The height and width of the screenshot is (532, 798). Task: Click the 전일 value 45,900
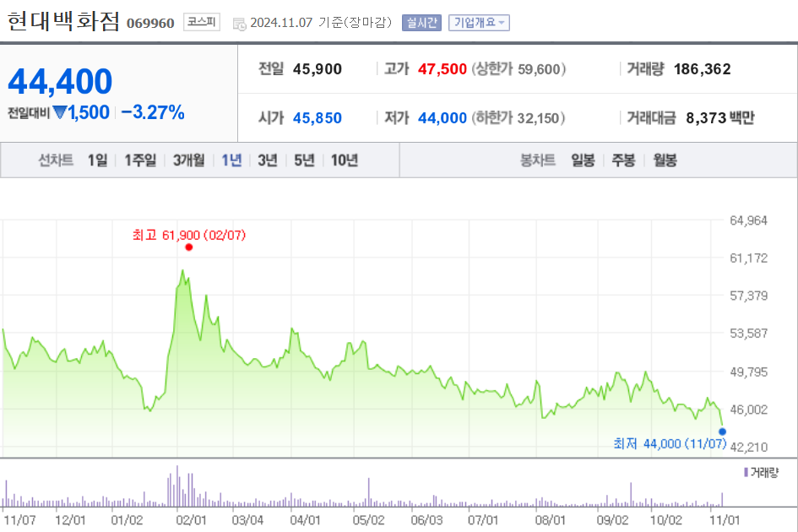pos(317,68)
